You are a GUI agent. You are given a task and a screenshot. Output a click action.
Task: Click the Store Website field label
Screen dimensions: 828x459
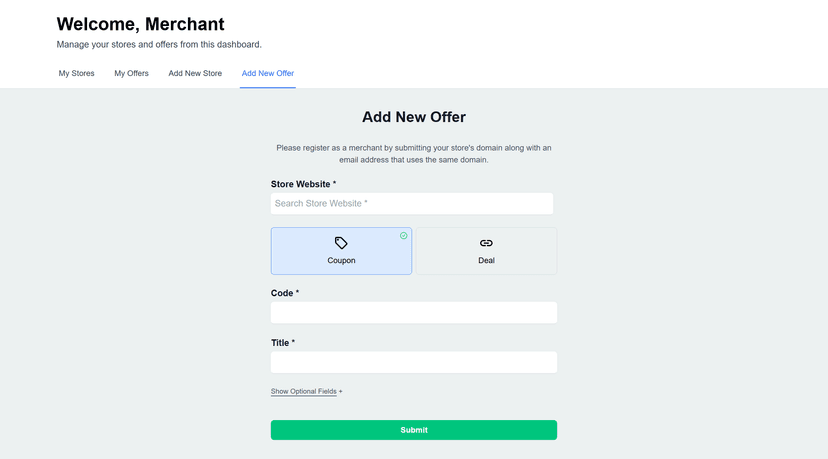click(x=303, y=184)
